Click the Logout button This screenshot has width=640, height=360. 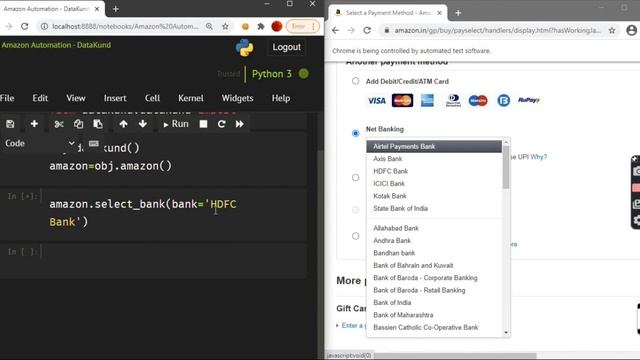(287, 47)
